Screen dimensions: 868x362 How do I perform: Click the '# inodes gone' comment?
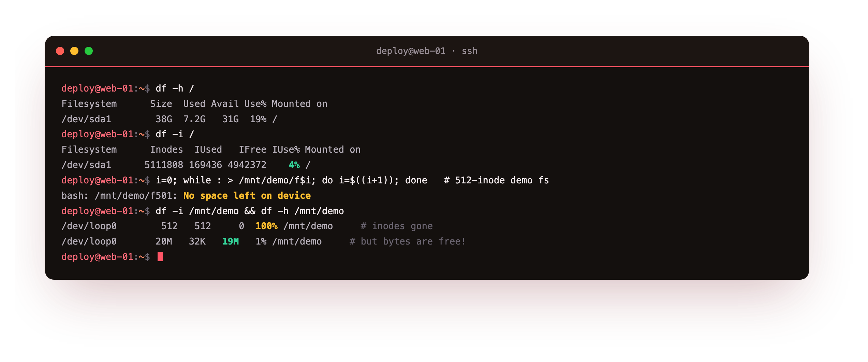pos(397,226)
